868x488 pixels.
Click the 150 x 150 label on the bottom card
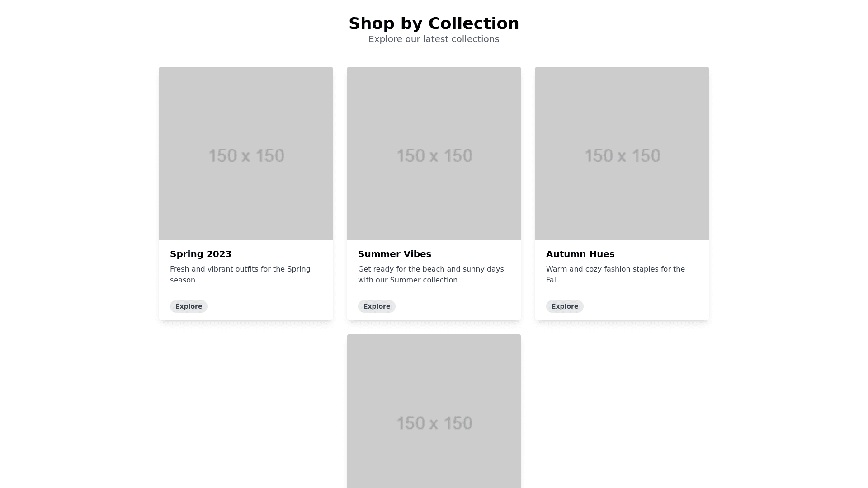(x=434, y=423)
